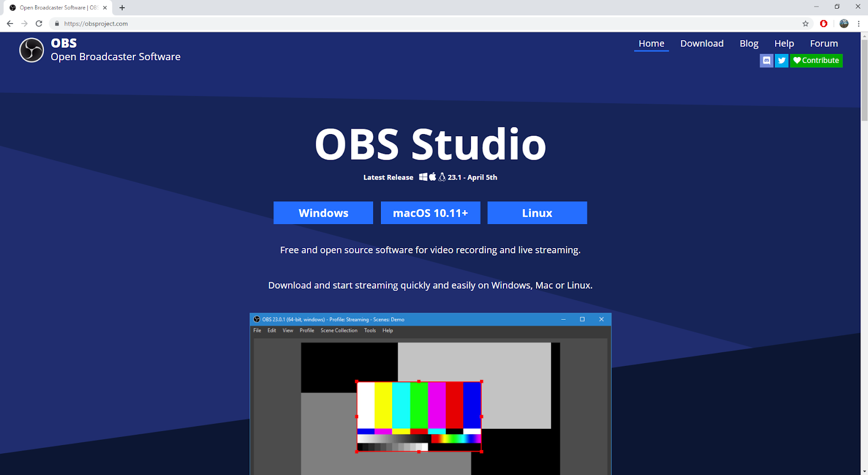
Task: Click the OBS logo icon in header
Action: pyautogui.click(x=31, y=50)
